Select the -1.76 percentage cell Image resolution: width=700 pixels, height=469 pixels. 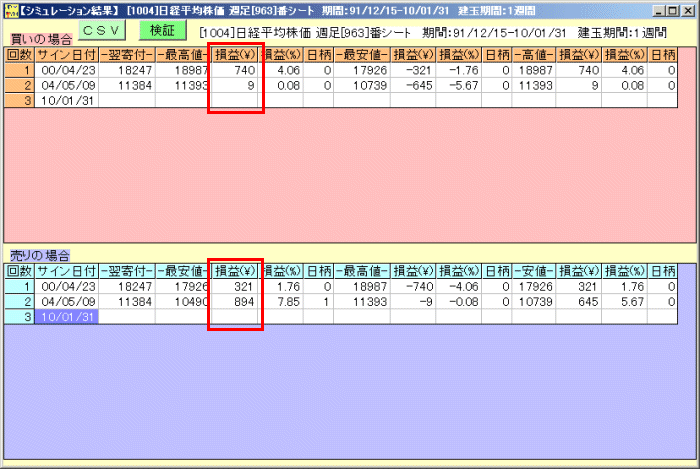[x=458, y=70]
